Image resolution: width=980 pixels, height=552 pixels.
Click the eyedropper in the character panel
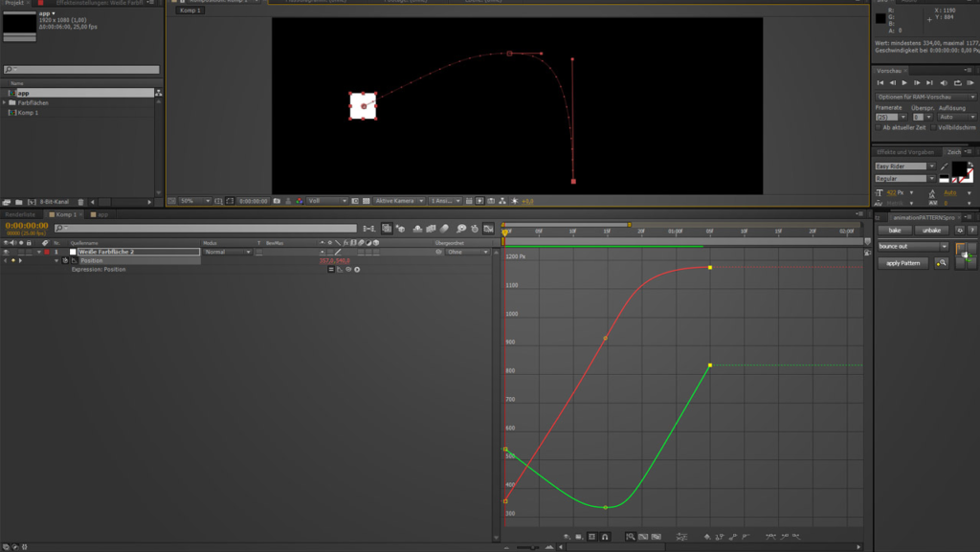[945, 166]
